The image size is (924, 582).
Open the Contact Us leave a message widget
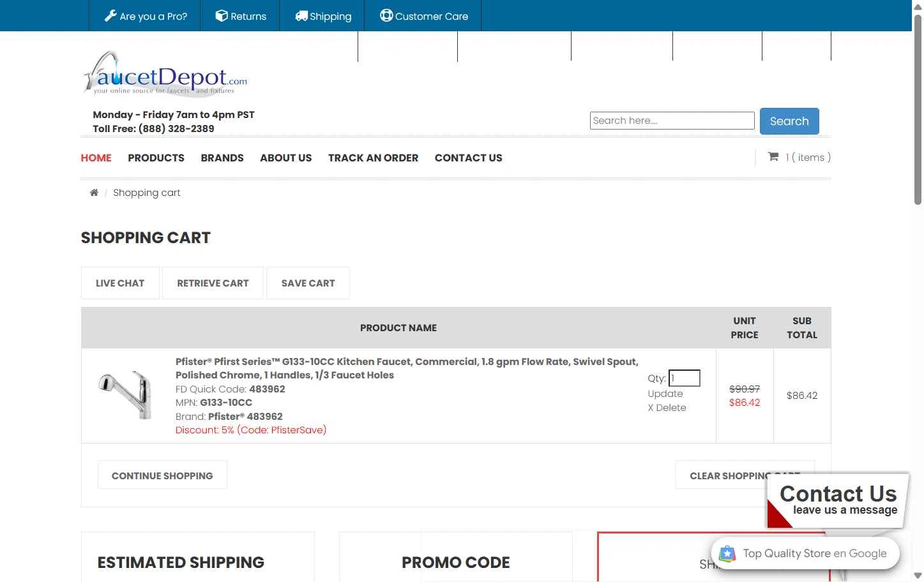838,500
